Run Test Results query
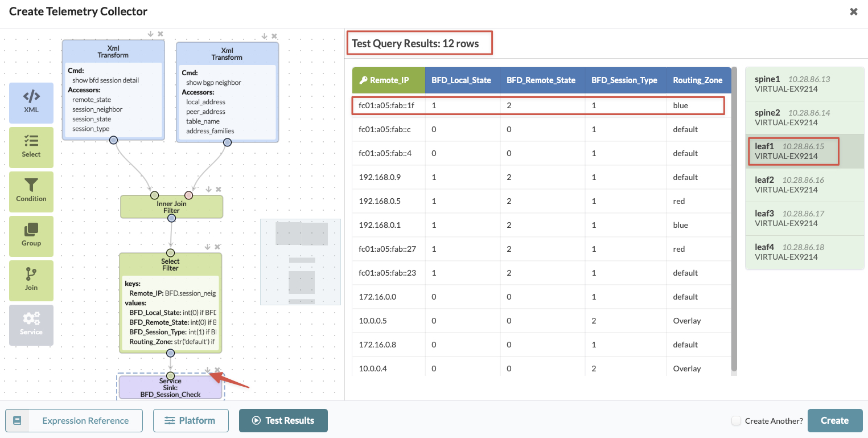Viewport: 868px width, 438px height. [283, 420]
